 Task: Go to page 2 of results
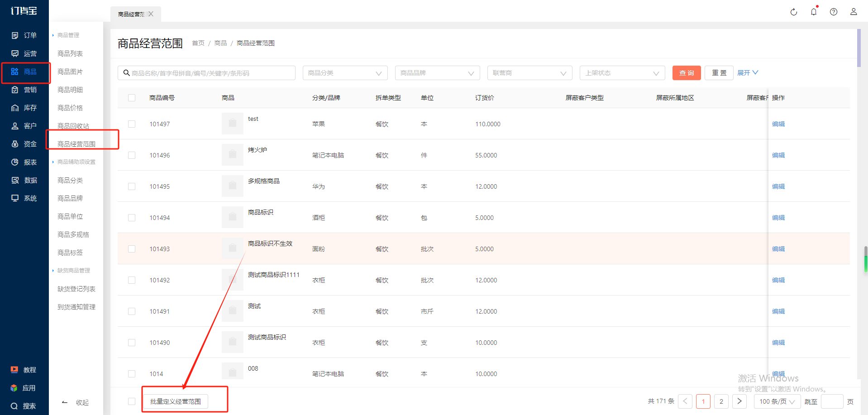(721, 401)
